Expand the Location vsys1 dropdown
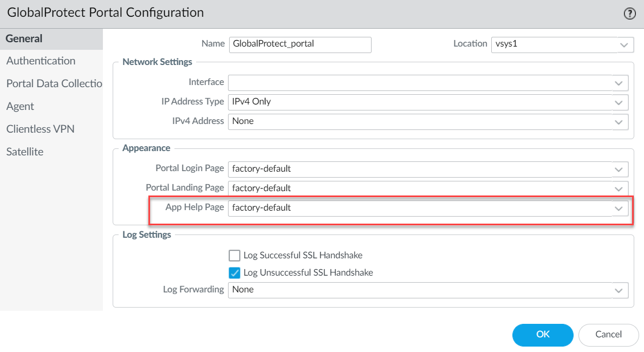Viewport: 644px width, 352px height. [x=624, y=44]
